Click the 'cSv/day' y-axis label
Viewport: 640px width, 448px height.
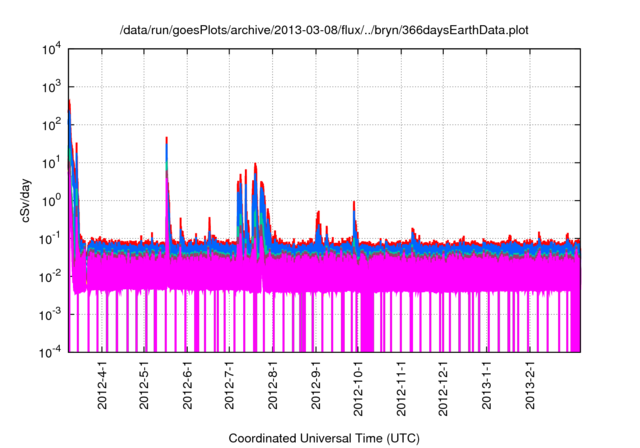[x=26, y=200]
